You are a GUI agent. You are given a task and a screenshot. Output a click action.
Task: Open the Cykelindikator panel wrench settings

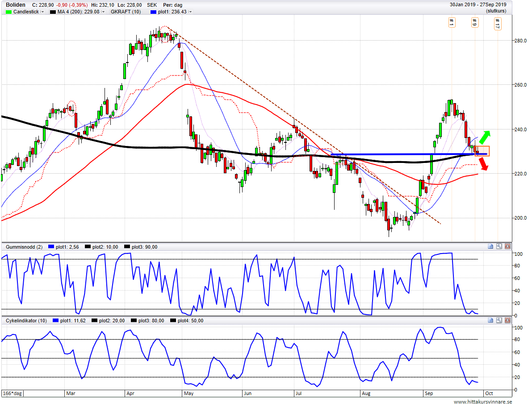499,320
